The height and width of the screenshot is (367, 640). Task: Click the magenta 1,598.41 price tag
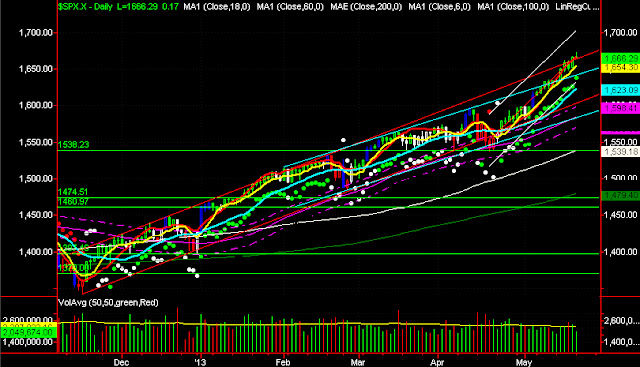coord(621,108)
